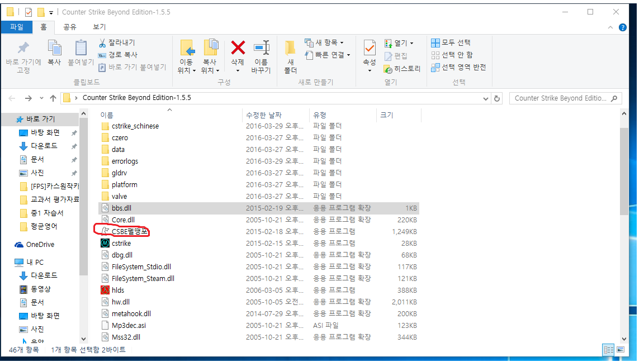Collapse the ribbon with the chevron
644x362 pixels.
click(610, 27)
